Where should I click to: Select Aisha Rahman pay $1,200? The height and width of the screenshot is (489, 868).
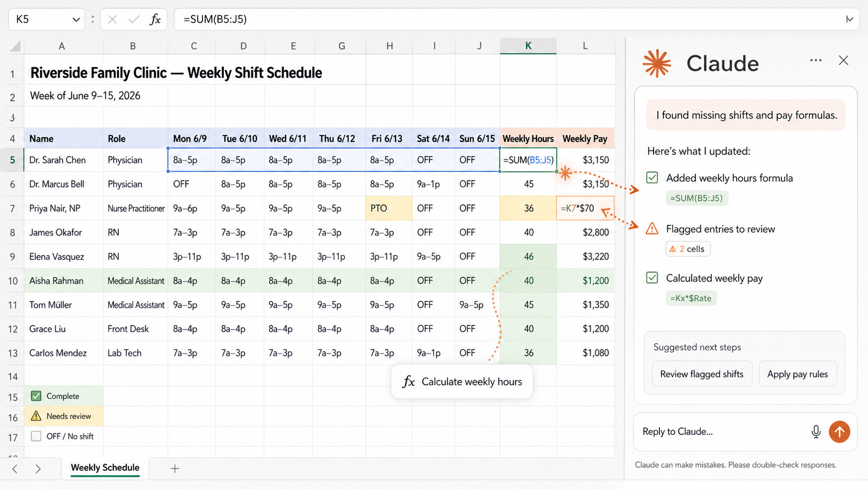click(585, 281)
